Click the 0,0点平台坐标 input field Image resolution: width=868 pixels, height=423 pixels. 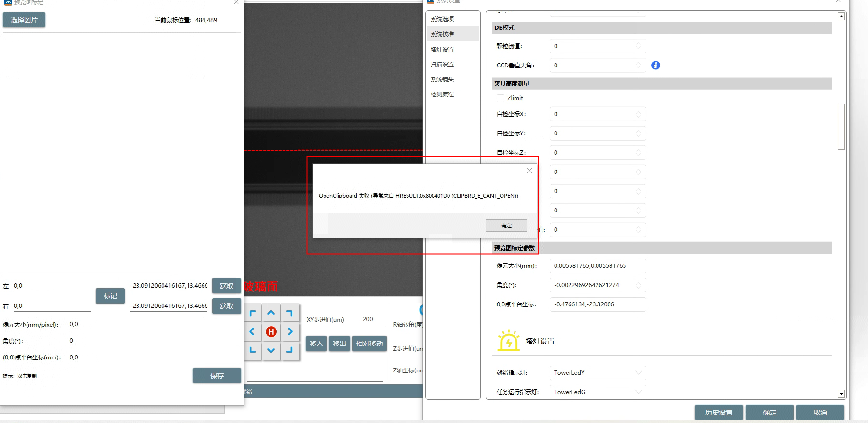point(597,304)
